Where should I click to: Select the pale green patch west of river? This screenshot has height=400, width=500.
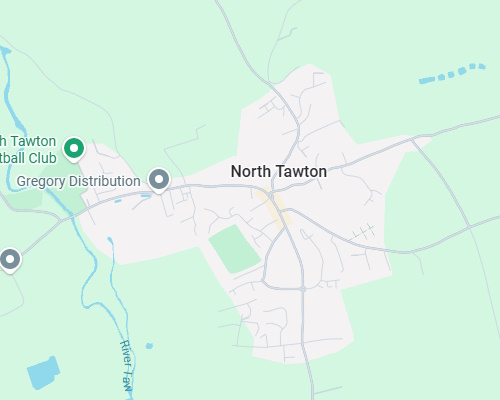click(x=24, y=200)
